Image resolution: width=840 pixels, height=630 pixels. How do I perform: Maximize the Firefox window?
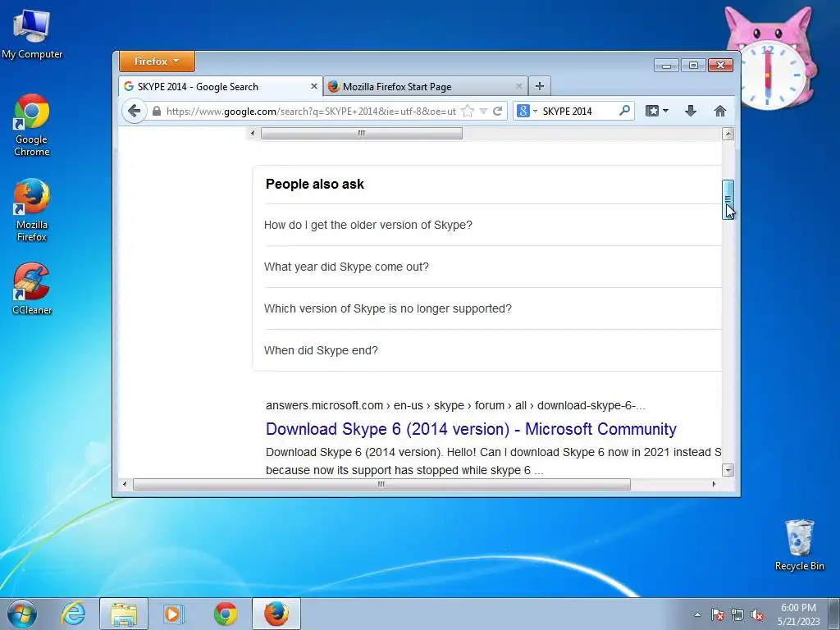tap(693, 66)
